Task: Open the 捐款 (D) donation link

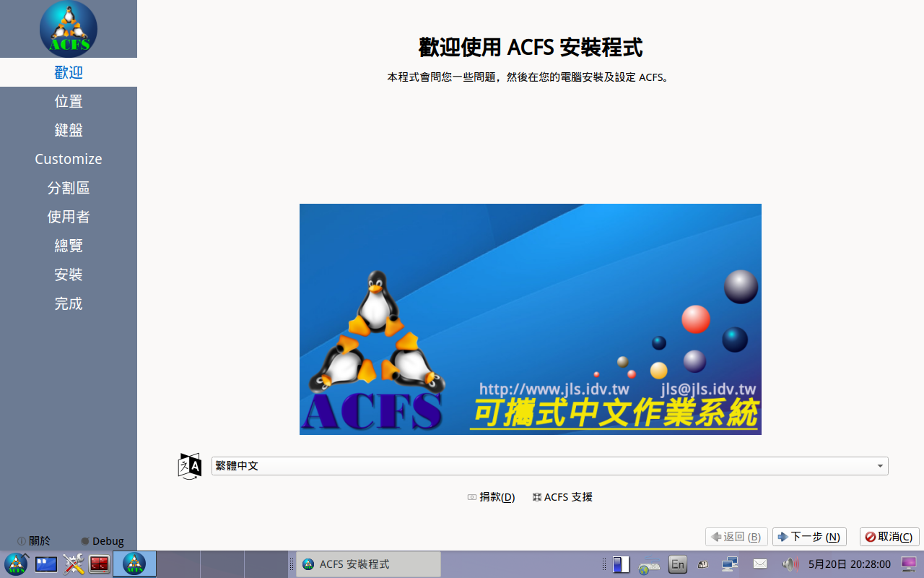Action: click(491, 497)
